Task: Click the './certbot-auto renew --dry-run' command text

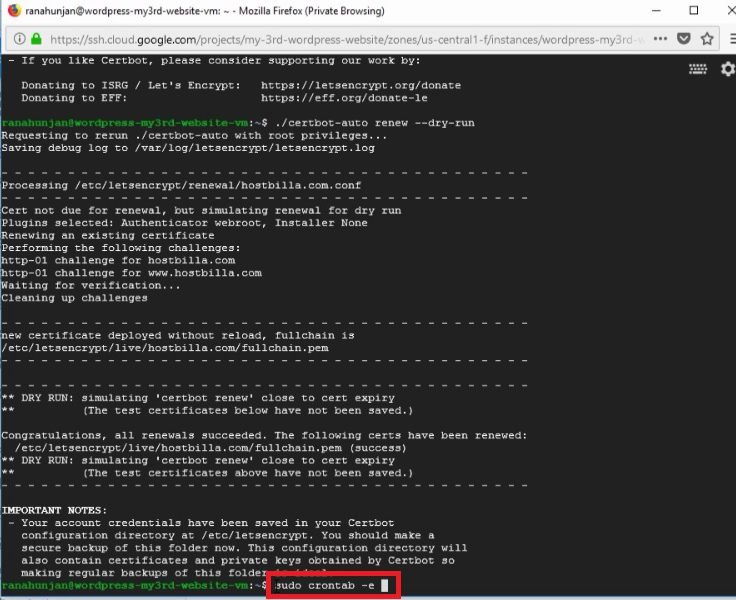Action: 375,123
